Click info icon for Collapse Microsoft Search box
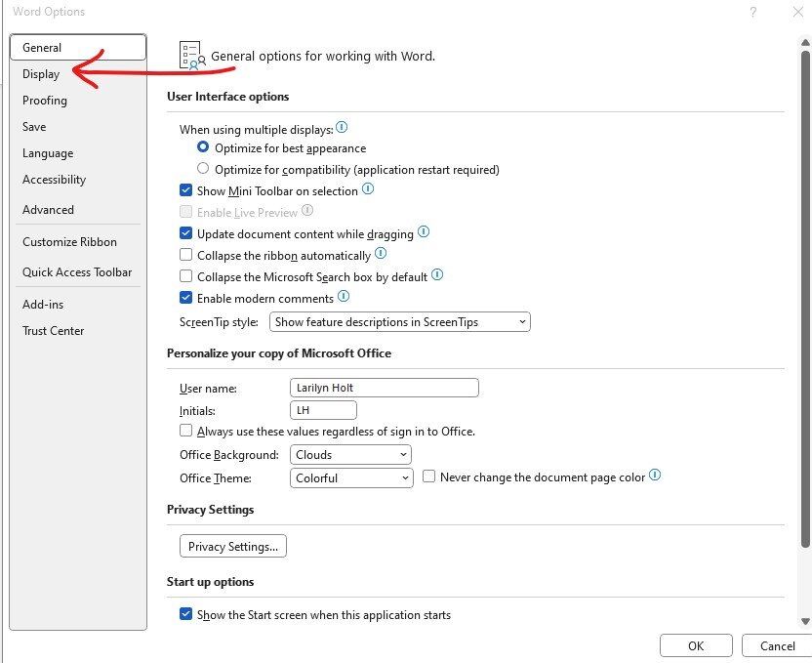Image resolution: width=812 pixels, height=663 pixels. tap(437, 274)
